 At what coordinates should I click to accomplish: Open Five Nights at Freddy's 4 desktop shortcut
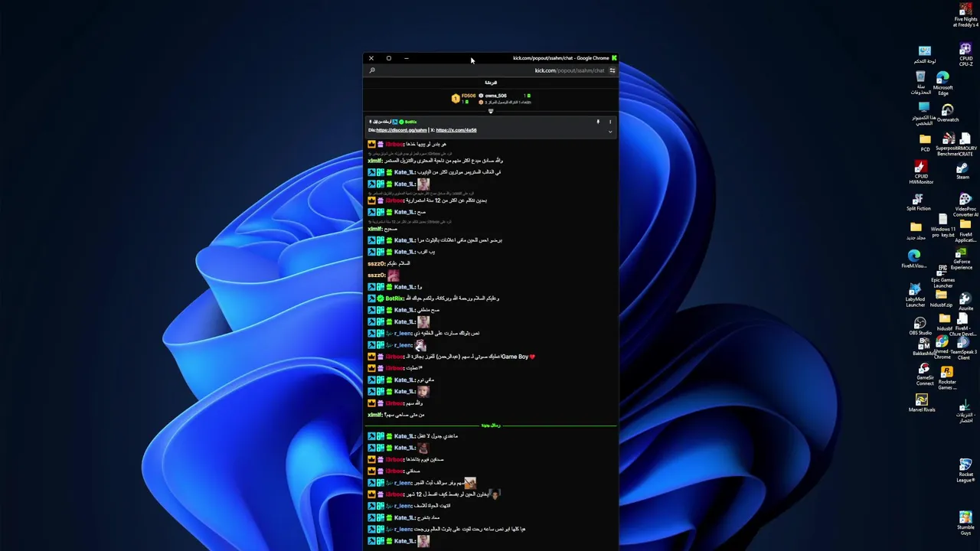[x=965, y=16]
